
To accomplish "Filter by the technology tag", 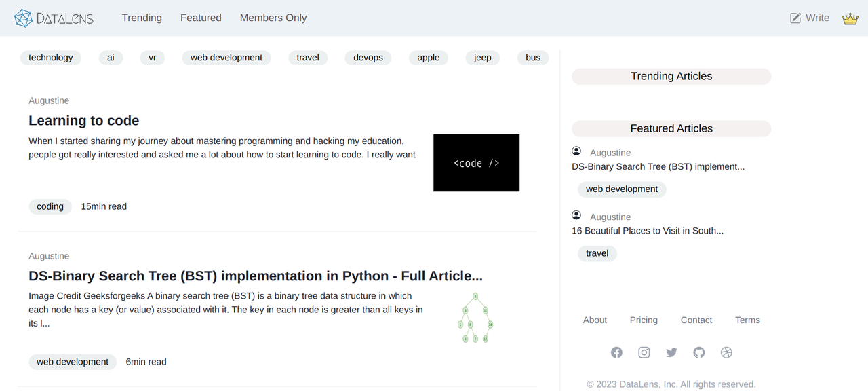I will coord(51,58).
